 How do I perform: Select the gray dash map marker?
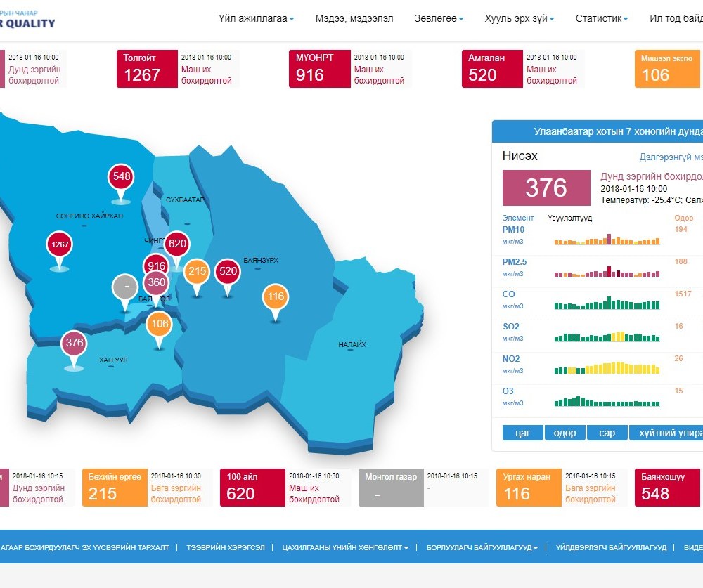coord(126,287)
